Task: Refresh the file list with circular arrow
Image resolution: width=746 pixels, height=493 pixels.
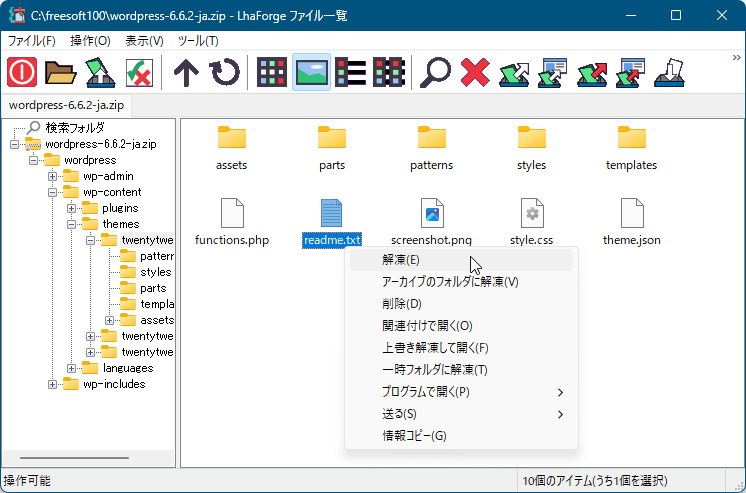Action: coord(225,72)
